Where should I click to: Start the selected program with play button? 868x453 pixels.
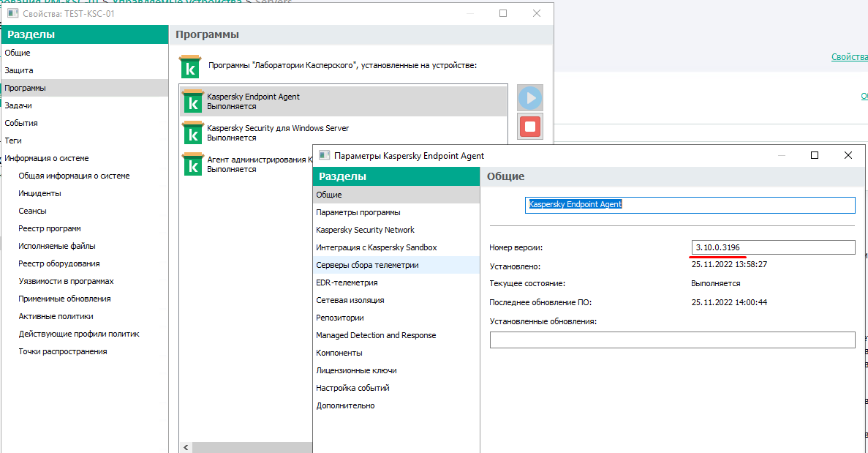point(529,98)
